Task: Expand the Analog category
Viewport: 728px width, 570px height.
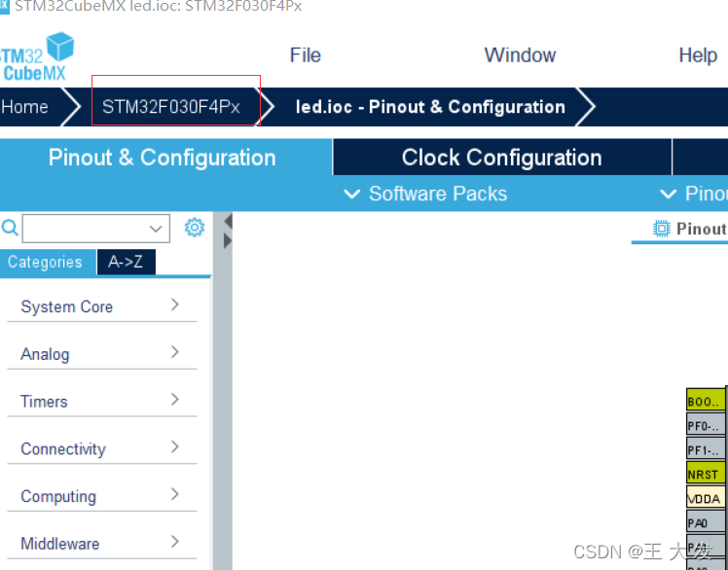Action: point(101,354)
